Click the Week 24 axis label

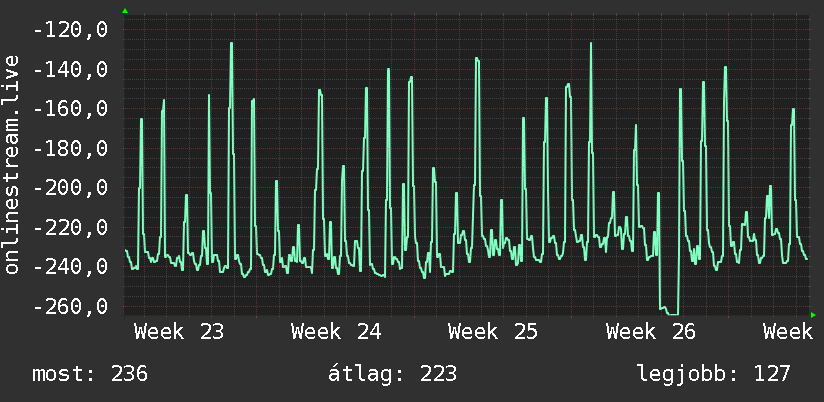pyautogui.click(x=336, y=332)
